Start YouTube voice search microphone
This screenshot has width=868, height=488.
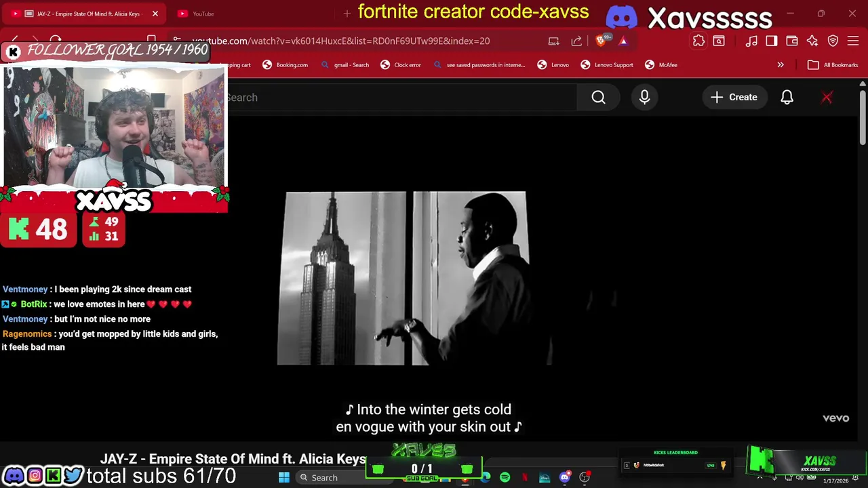pyautogui.click(x=644, y=98)
